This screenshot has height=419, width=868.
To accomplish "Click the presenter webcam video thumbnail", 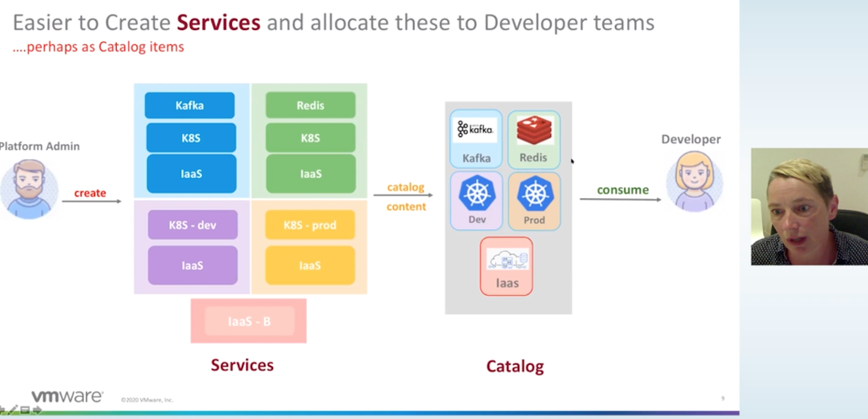I will tap(809, 207).
